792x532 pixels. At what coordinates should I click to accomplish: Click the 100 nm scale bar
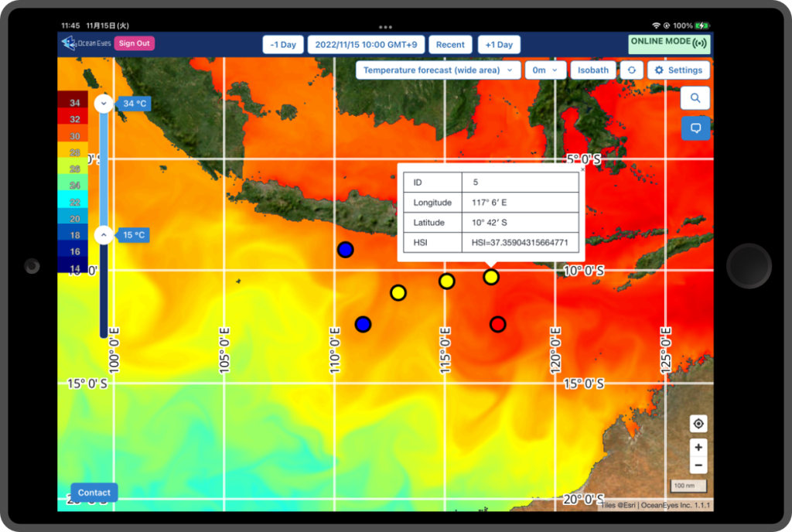tap(688, 486)
